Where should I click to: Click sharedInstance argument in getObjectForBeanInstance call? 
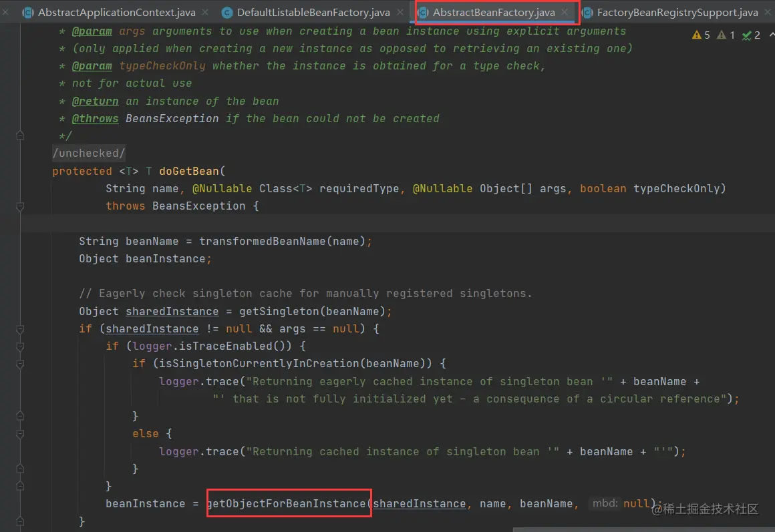pos(419,503)
